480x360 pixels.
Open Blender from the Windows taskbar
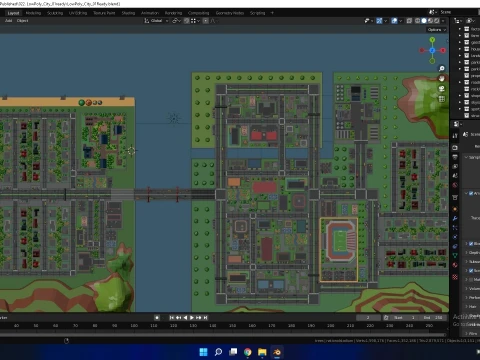tap(277, 352)
